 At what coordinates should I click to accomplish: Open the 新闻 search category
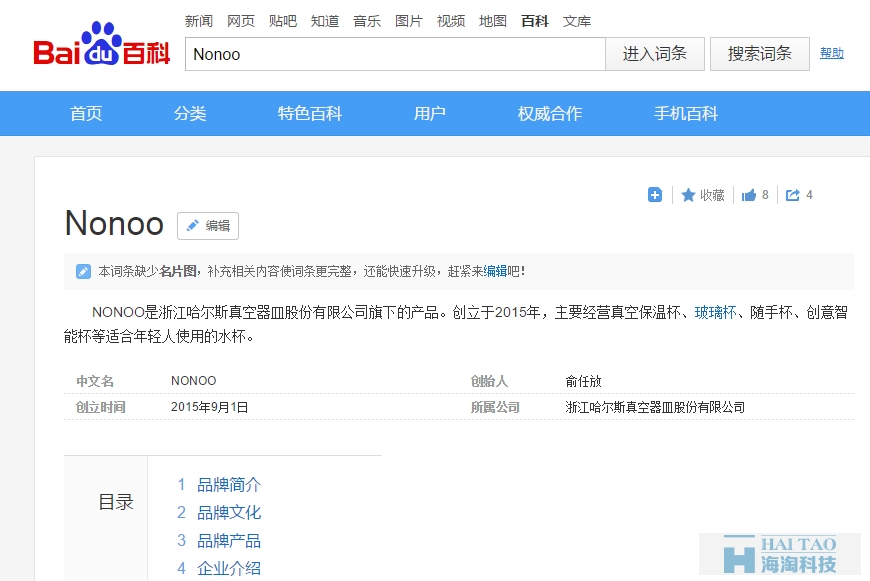click(x=199, y=21)
